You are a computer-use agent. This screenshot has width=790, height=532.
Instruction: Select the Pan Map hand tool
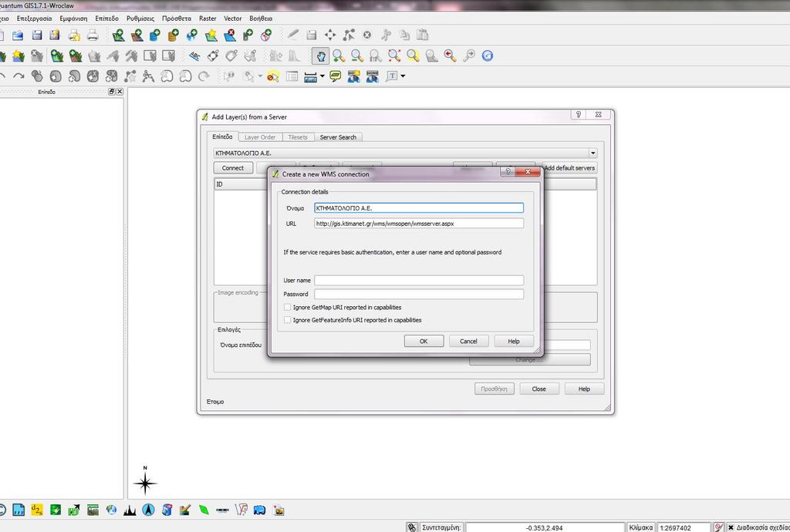(320, 56)
